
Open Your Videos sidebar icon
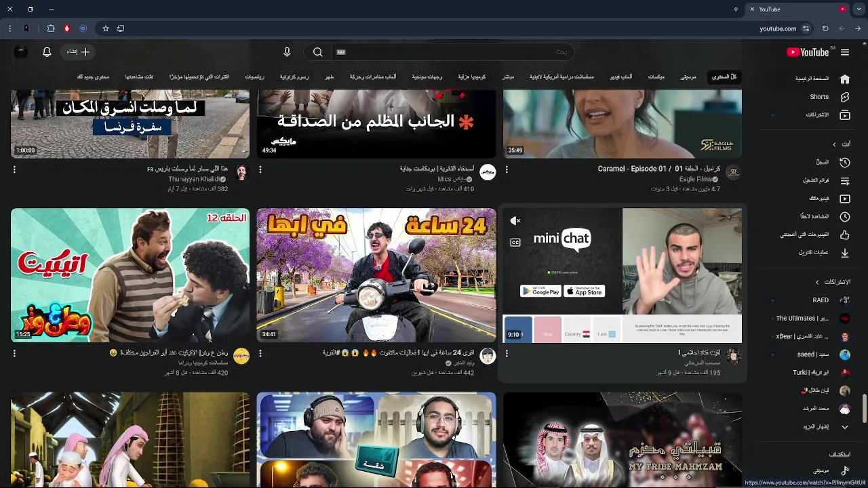click(x=845, y=199)
